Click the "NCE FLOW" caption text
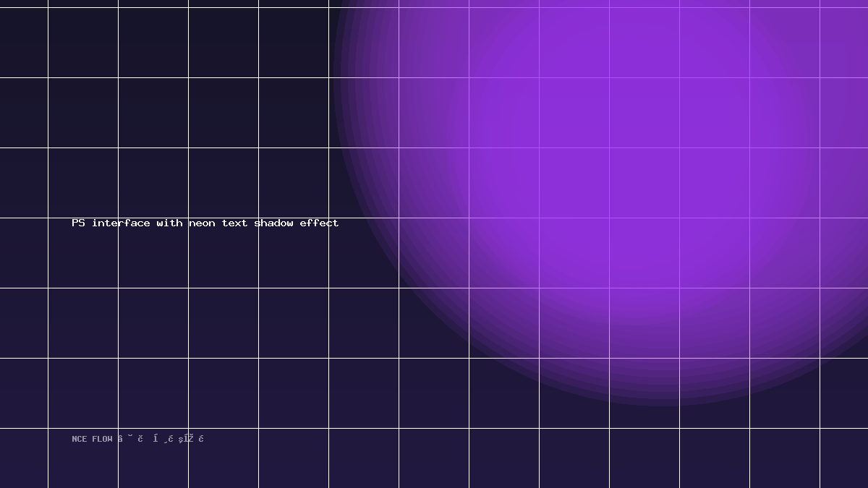Image resolution: width=868 pixels, height=488 pixels. click(x=92, y=439)
